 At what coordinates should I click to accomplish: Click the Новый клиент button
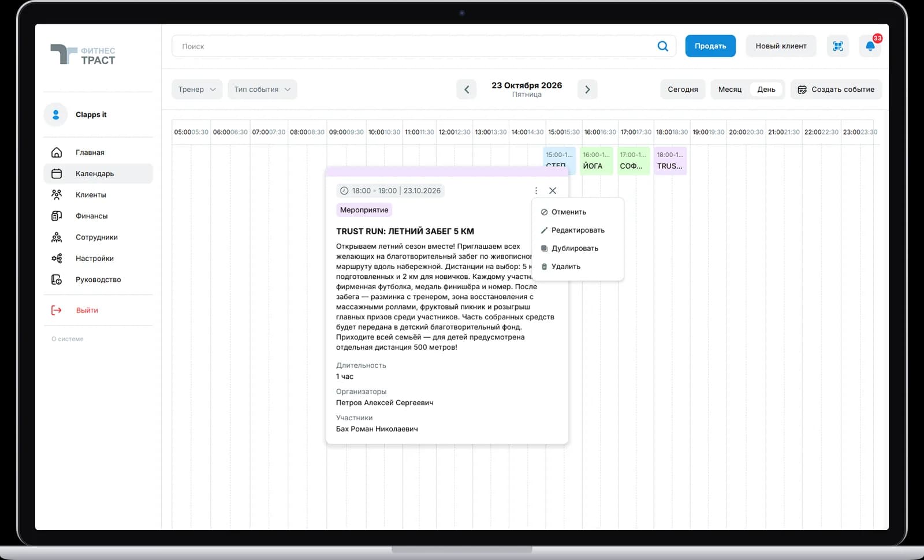click(781, 46)
